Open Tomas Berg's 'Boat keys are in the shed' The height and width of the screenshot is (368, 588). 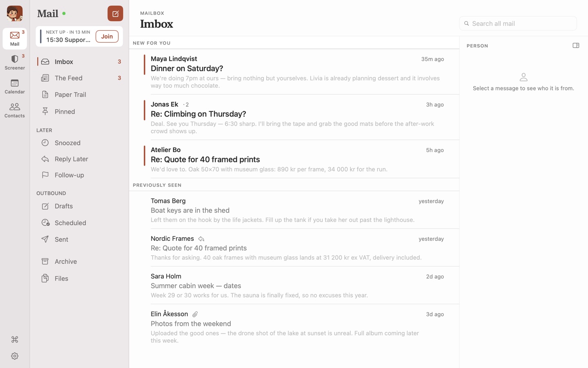(x=294, y=210)
